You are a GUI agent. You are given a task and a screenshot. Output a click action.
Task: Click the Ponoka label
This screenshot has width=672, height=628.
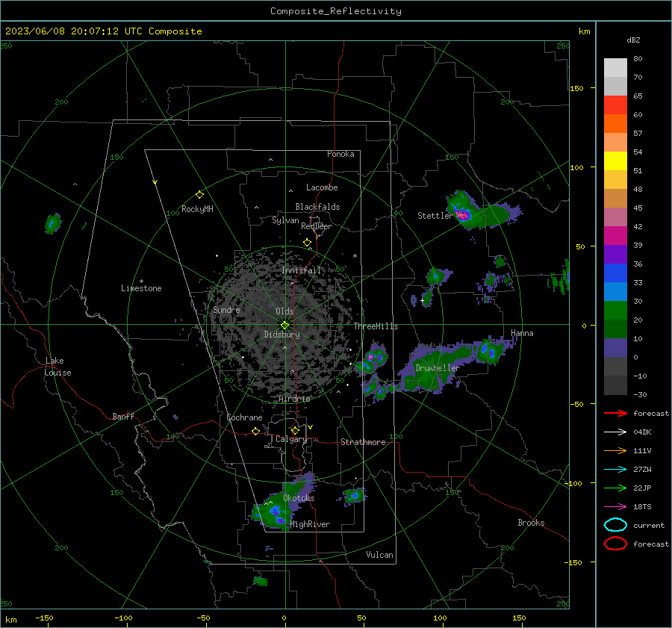(340, 154)
